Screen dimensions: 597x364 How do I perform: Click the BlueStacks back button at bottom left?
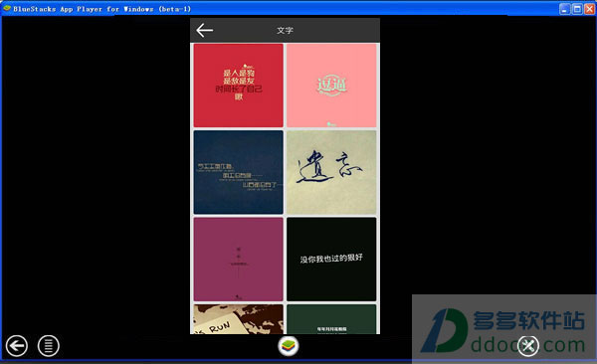16,346
